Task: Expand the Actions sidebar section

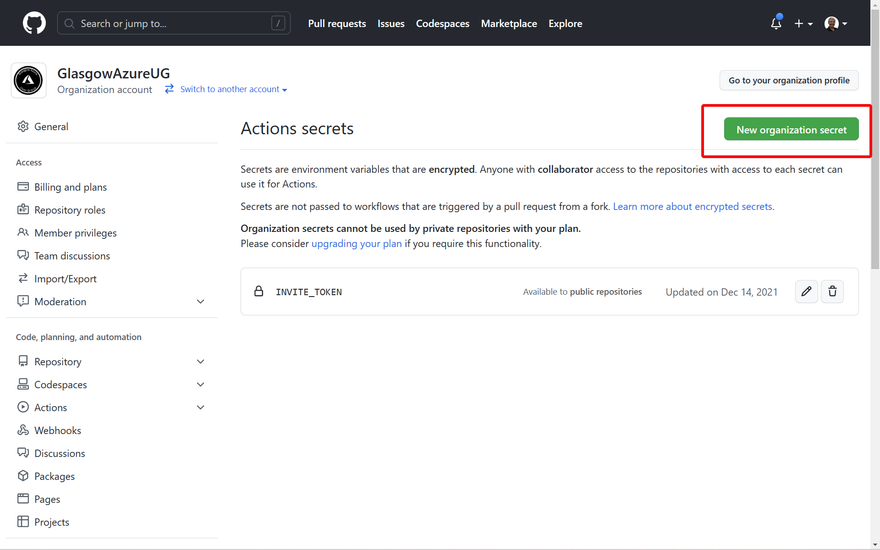Action: [x=200, y=408]
